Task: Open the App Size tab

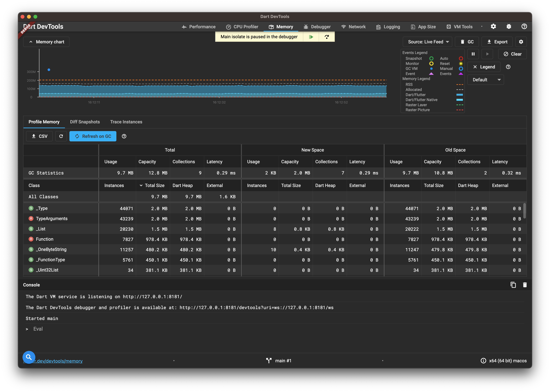Action: pyautogui.click(x=423, y=27)
